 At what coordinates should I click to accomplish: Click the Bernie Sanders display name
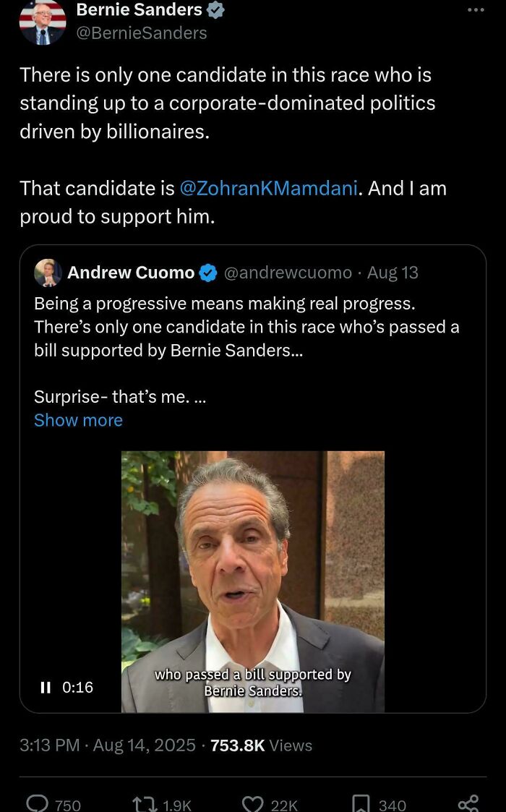(x=139, y=10)
